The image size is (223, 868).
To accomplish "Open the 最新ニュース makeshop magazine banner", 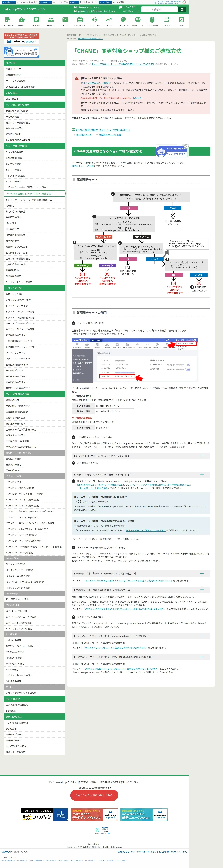I will tap(144, 815).
